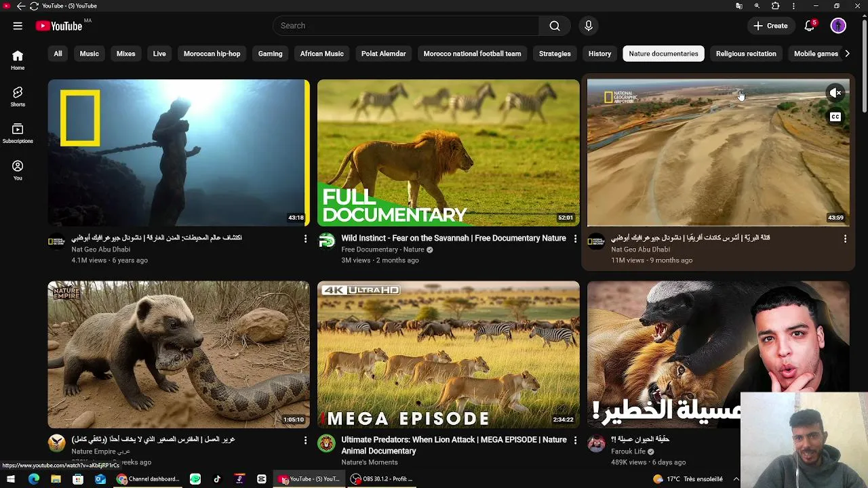
Task: Open the YouTube hamburger guide menu
Action: (x=18, y=26)
